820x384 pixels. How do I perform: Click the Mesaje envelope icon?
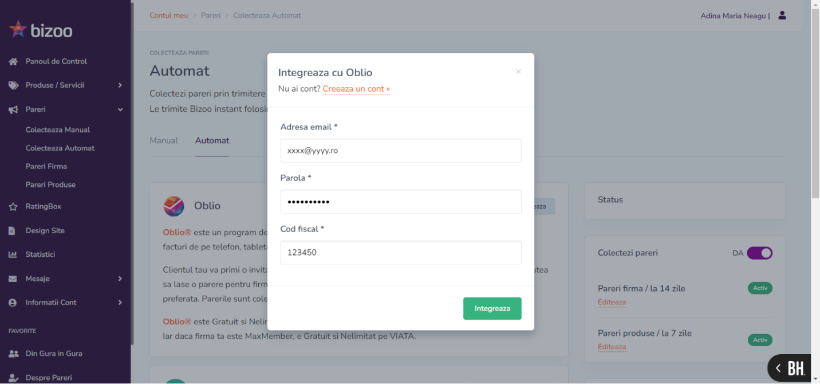(x=13, y=279)
